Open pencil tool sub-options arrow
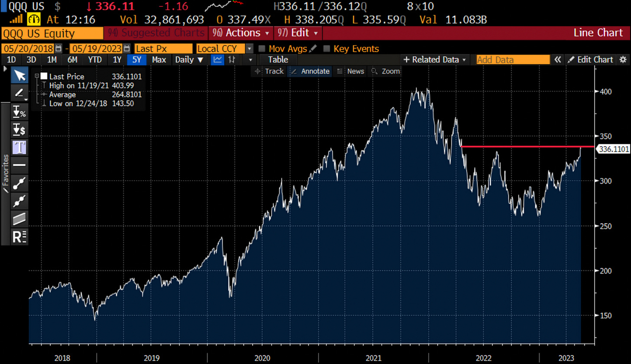 point(26,99)
